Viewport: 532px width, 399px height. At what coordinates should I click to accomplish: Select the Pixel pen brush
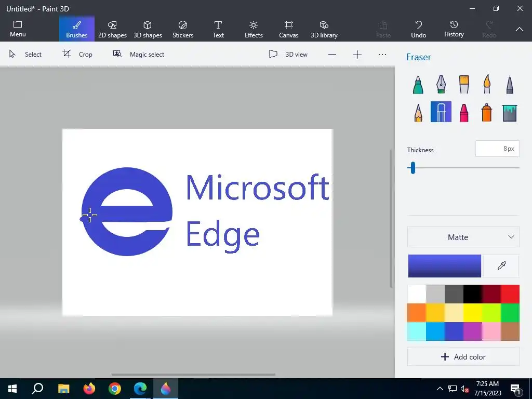click(510, 85)
